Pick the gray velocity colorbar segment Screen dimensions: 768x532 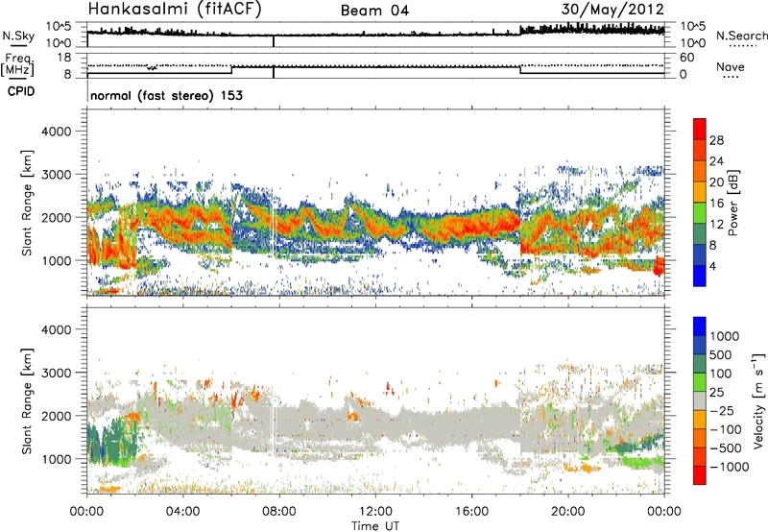[x=700, y=400]
